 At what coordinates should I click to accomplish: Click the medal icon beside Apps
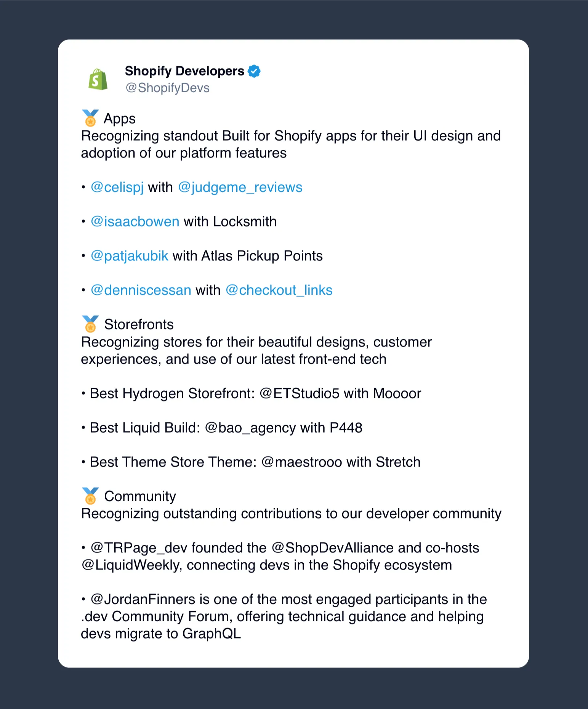(90, 118)
